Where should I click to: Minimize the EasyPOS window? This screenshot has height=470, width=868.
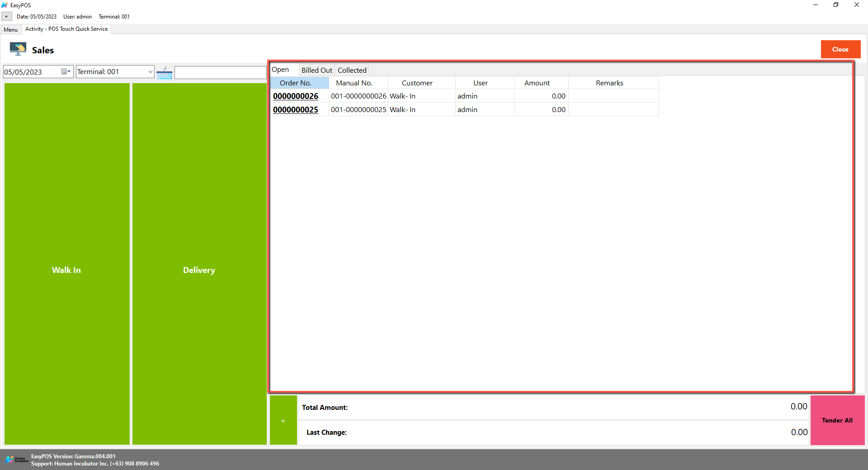point(816,5)
